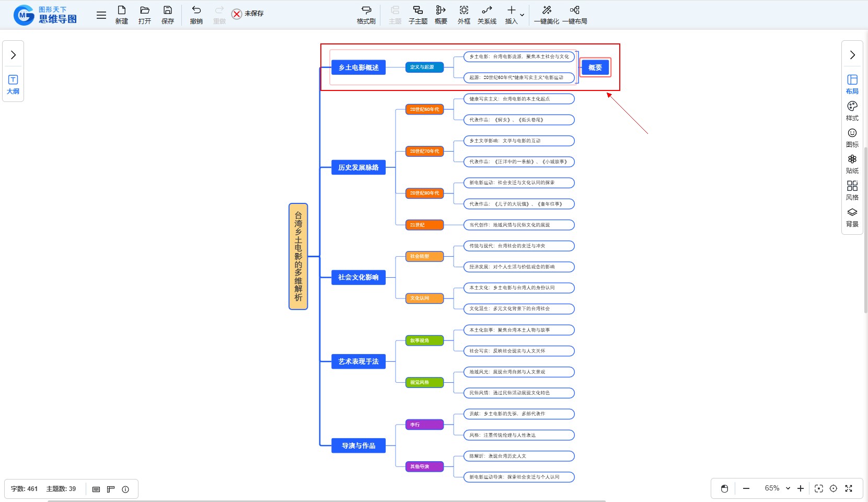868x502 pixels.
Task: Open the 贴纸 stickers panel
Action: point(852,164)
